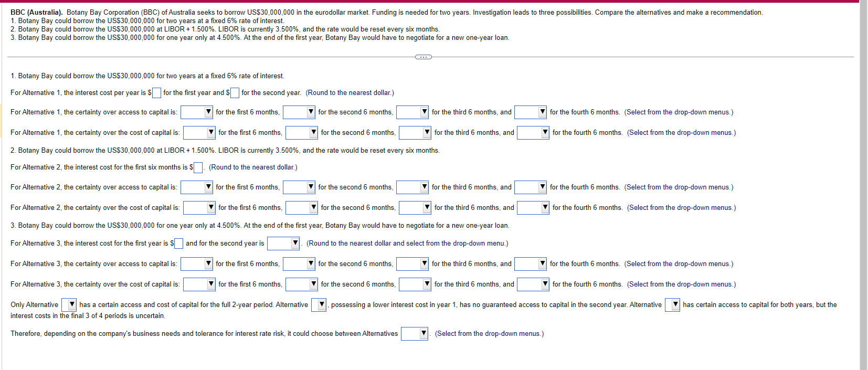The height and width of the screenshot is (370, 868).
Task: Open Alternative 3 cost of capital second 6 months dropdown
Action: [302, 284]
